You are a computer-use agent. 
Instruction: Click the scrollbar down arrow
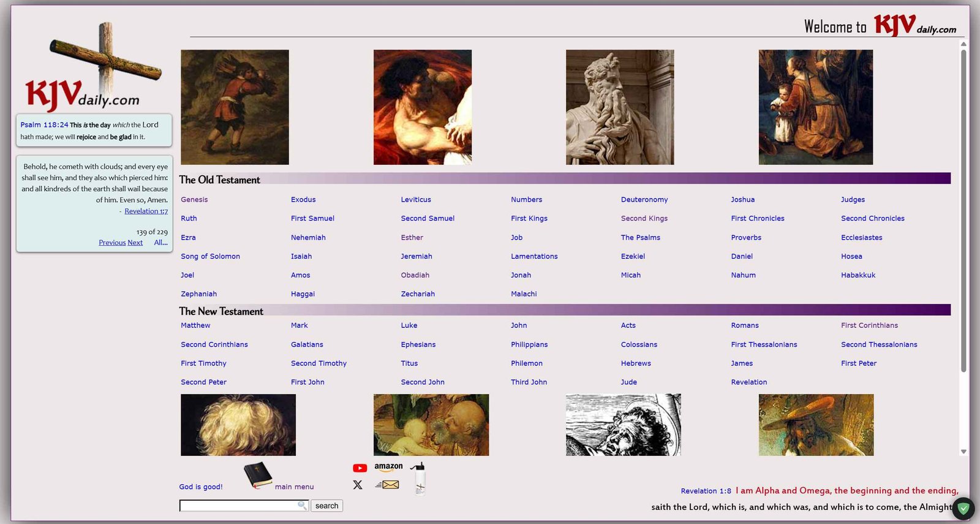coord(963,452)
